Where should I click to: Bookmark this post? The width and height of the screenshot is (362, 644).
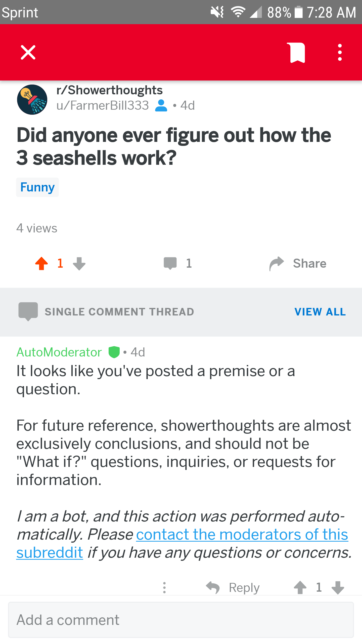coord(297,52)
